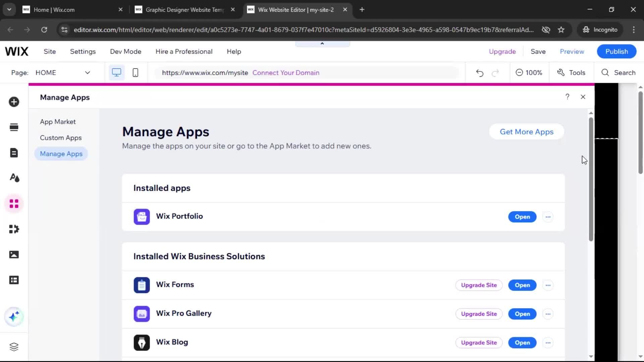Close the Manage Apps panel
The height and width of the screenshot is (362, 644).
tap(583, 97)
